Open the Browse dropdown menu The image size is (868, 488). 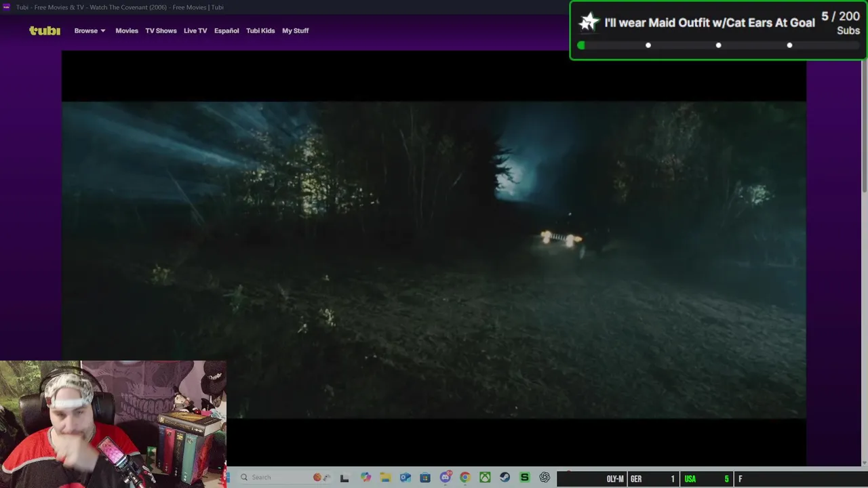pos(90,30)
